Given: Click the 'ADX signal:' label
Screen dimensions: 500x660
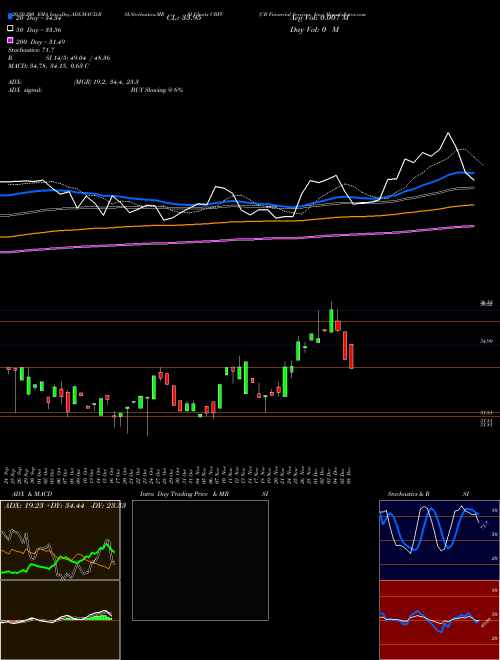Looking at the screenshot, I should [25, 90].
